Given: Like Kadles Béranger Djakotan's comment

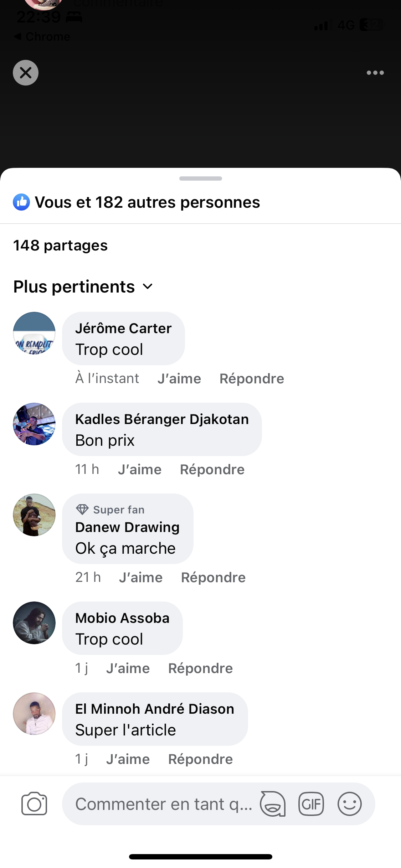Looking at the screenshot, I should click(139, 469).
